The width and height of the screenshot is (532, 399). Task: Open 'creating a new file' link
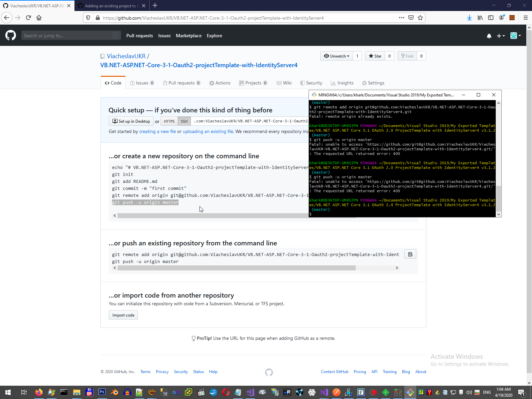158,131
